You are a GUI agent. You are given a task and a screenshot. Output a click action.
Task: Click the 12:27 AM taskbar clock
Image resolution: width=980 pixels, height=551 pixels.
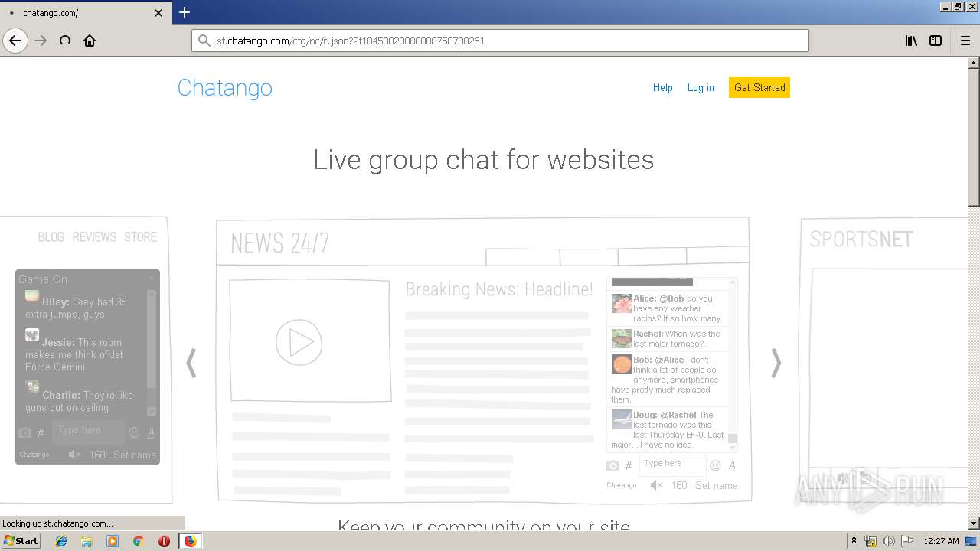coord(941,541)
